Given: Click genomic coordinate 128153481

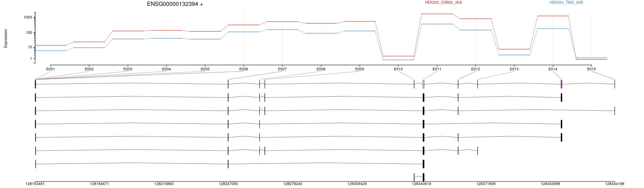Looking at the screenshot, I should [35, 184].
